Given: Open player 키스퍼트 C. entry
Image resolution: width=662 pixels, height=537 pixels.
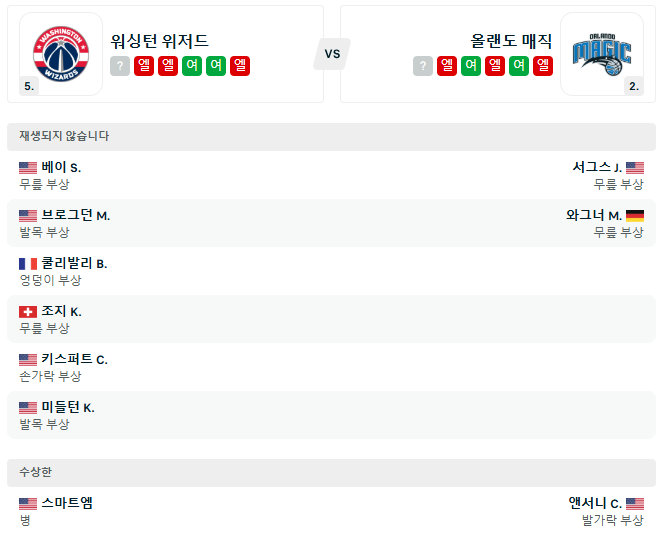Looking at the screenshot, I should tap(74, 360).
